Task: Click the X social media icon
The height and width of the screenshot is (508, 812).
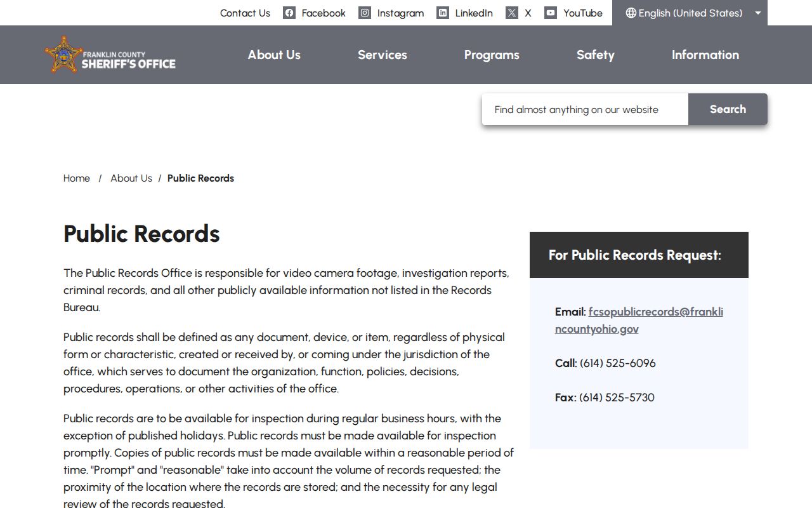Action: coord(512,13)
